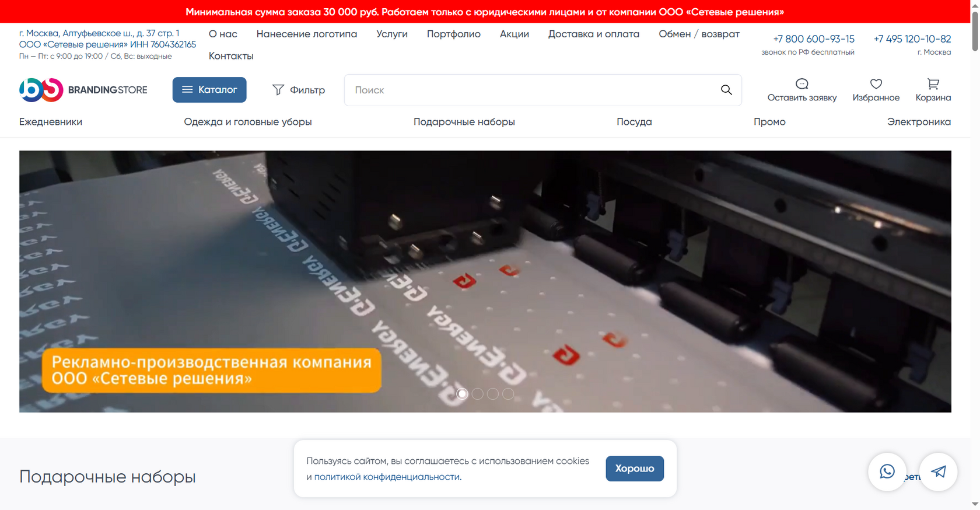
Task: Click the Пн — Пт working hours text
Action: coord(96,57)
